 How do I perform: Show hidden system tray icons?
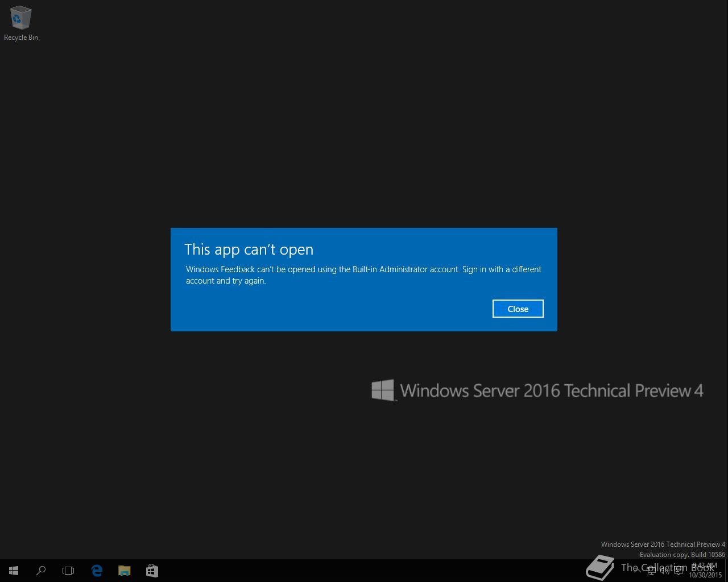coord(637,570)
